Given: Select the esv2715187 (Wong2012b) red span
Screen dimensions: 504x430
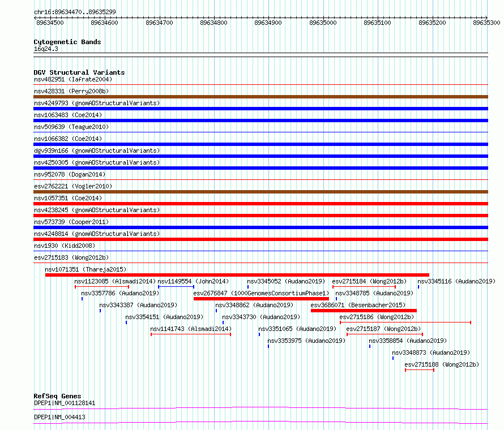Looking at the screenshot, I should (x=385, y=334).
